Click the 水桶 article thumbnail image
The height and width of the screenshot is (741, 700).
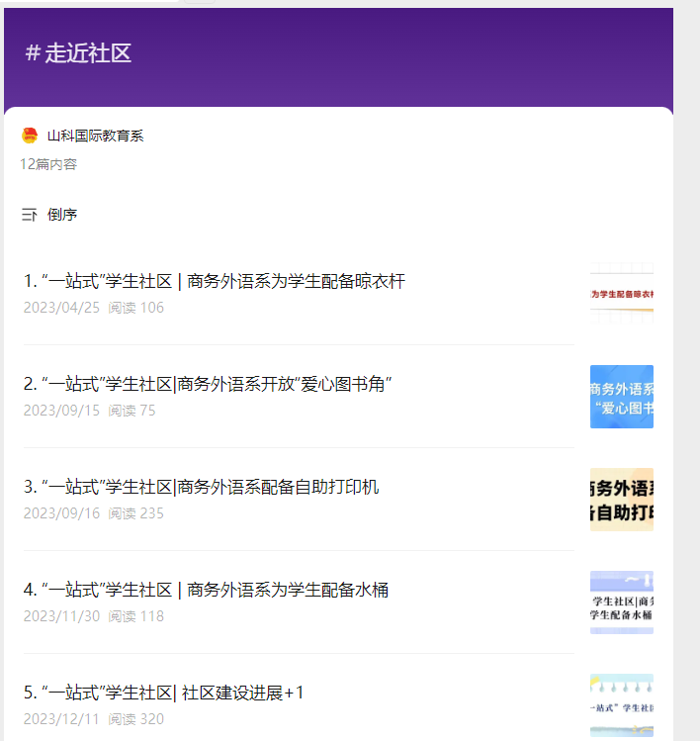[621, 602]
